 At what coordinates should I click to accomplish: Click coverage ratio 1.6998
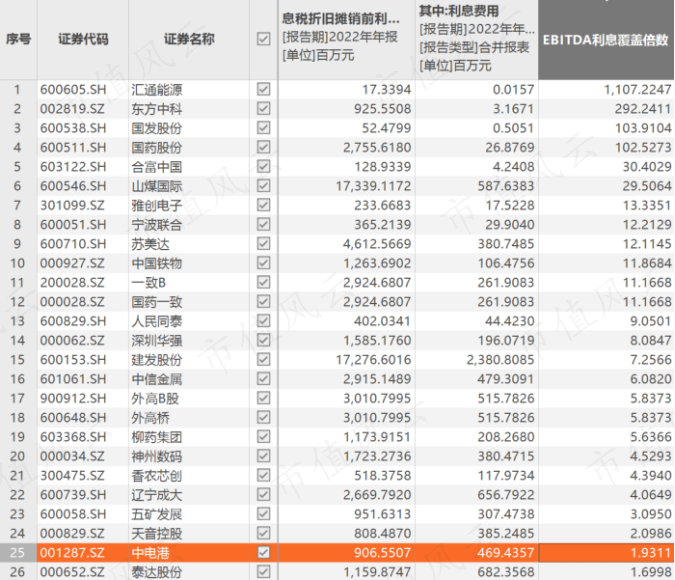tap(651, 572)
